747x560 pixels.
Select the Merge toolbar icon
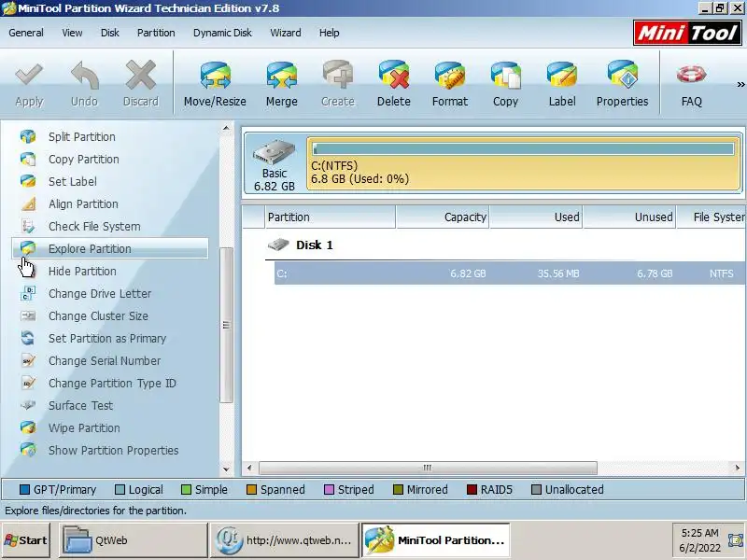[x=282, y=75]
